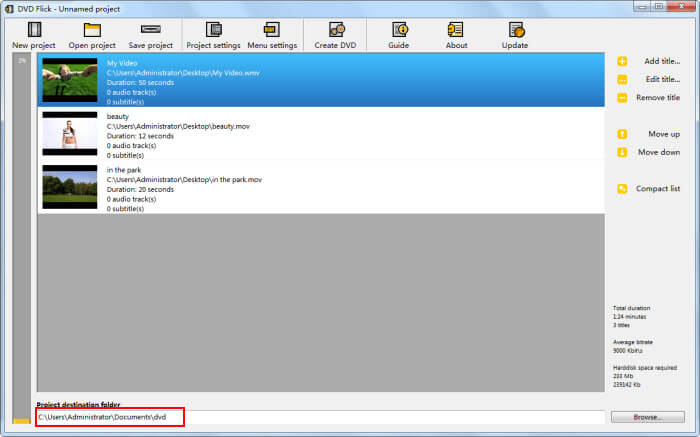The height and width of the screenshot is (437, 700).
Task: Minimize the DVD Flick window
Action: point(642,7)
